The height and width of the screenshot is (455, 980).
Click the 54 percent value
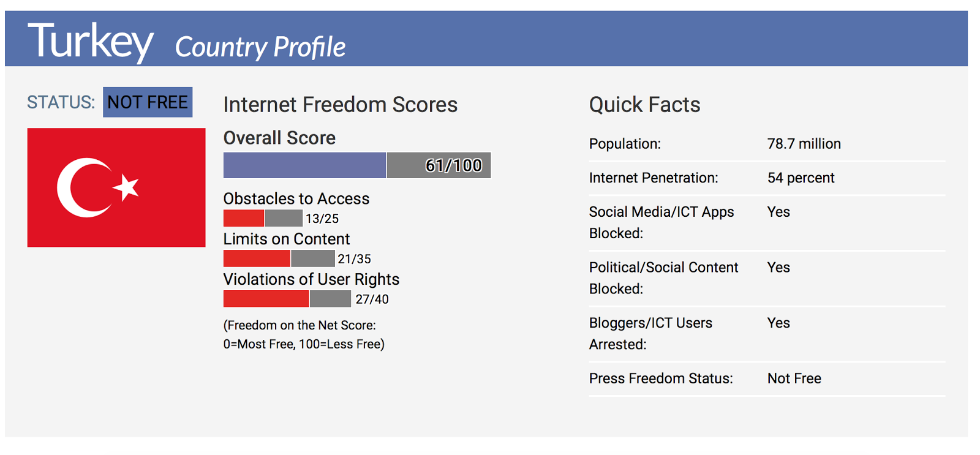coord(801,178)
